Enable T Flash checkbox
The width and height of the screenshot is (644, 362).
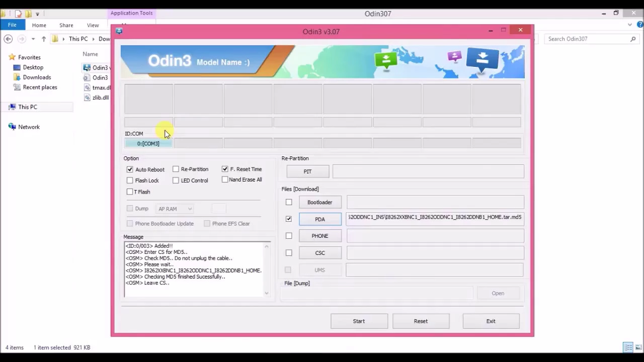tap(130, 192)
